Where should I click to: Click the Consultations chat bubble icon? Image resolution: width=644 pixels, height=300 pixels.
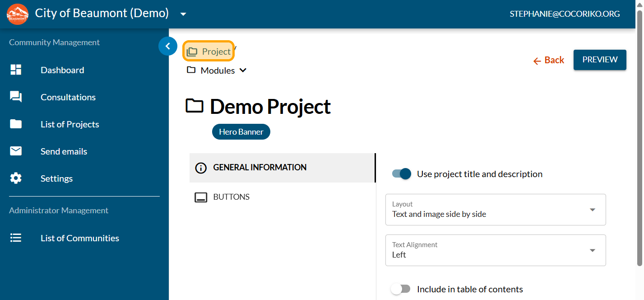tap(16, 97)
